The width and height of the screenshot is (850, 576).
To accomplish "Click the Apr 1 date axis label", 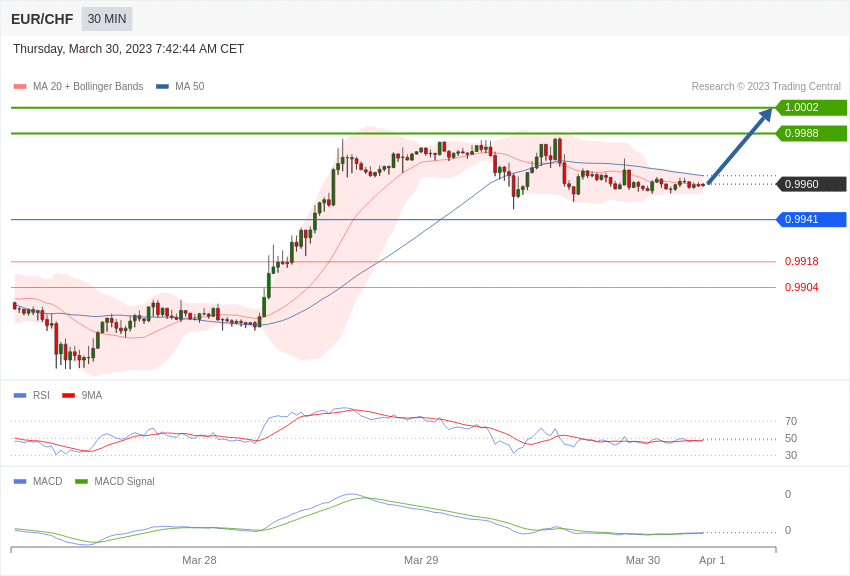I will click(x=712, y=560).
